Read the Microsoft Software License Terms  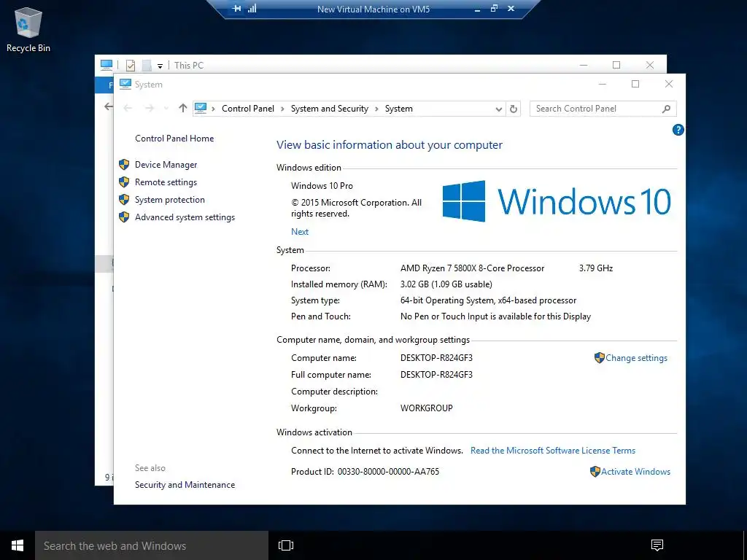click(553, 451)
